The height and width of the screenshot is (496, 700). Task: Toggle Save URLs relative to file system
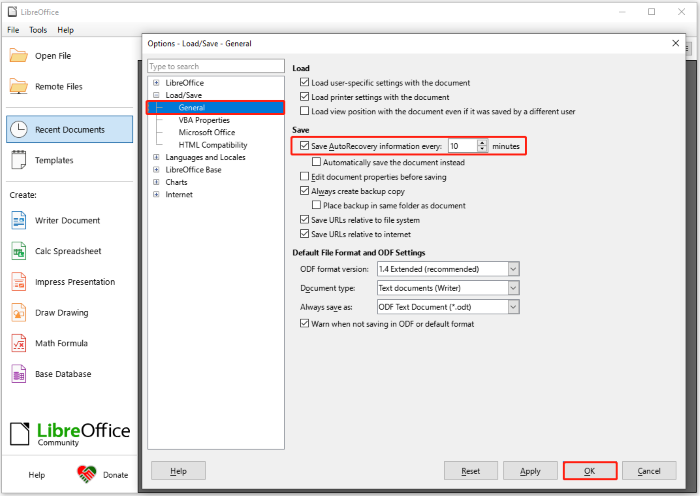click(x=304, y=219)
